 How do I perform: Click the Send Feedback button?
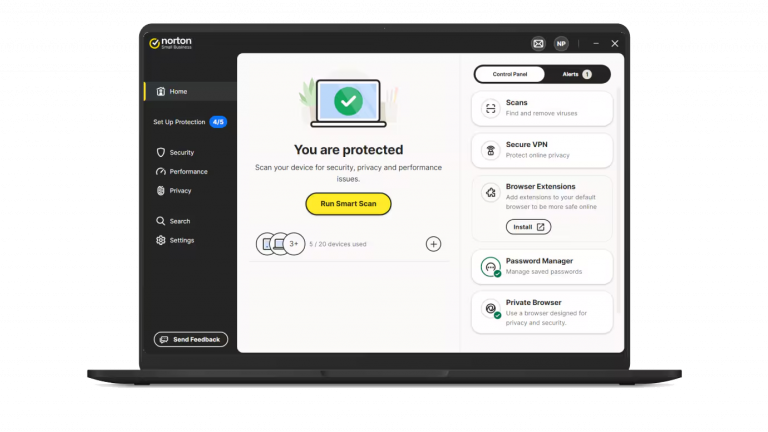190,340
